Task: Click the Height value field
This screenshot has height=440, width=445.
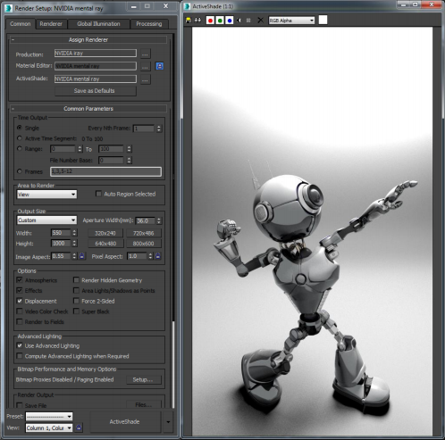Action: click(x=61, y=243)
